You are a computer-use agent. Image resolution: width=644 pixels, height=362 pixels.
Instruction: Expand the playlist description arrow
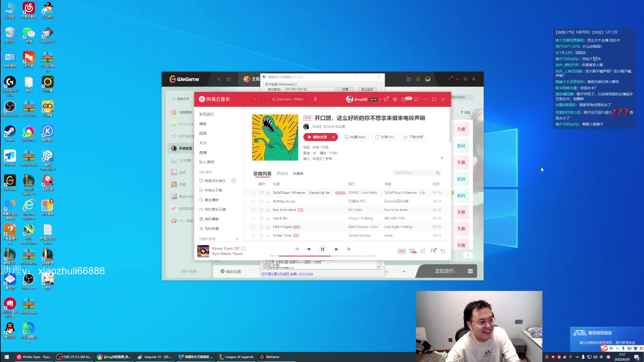(442, 158)
